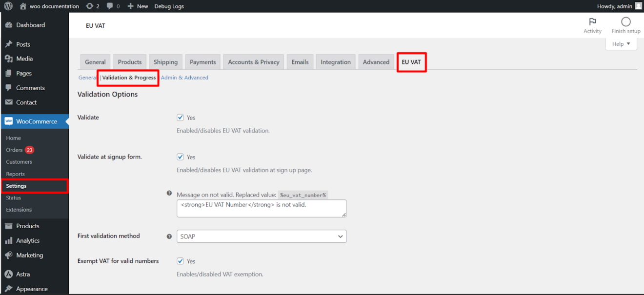The height and width of the screenshot is (295, 644).
Task: Open the New menu in admin bar
Action: pyautogui.click(x=138, y=6)
